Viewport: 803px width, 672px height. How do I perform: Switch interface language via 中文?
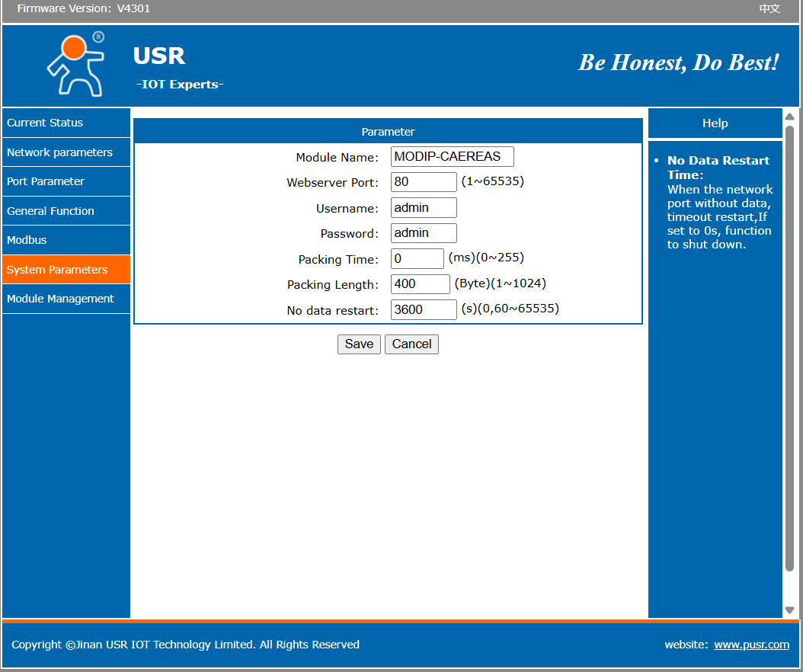(769, 9)
